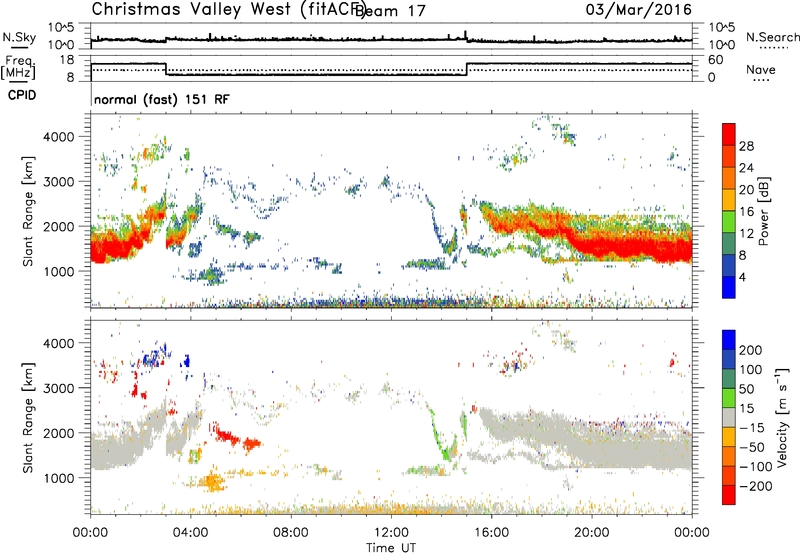Screen dimensions: 800x554
Task: Click Slant Range [km] label of power panel
Action: tap(28, 211)
